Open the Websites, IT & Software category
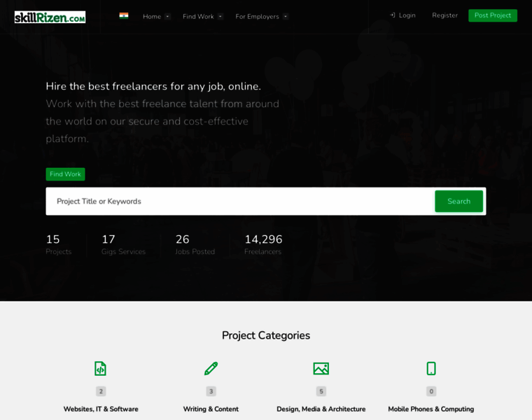The image size is (532, 420). [x=101, y=409]
